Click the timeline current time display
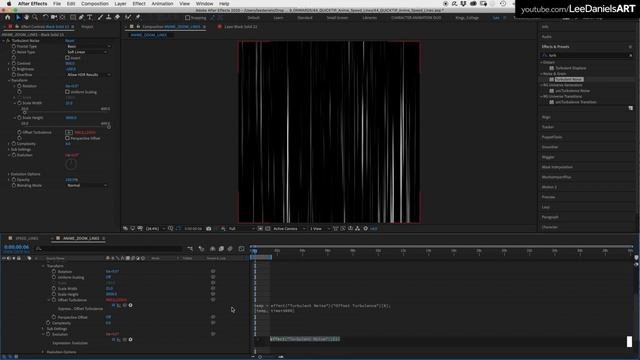The height and width of the screenshot is (360, 640). (x=16, y=247)
